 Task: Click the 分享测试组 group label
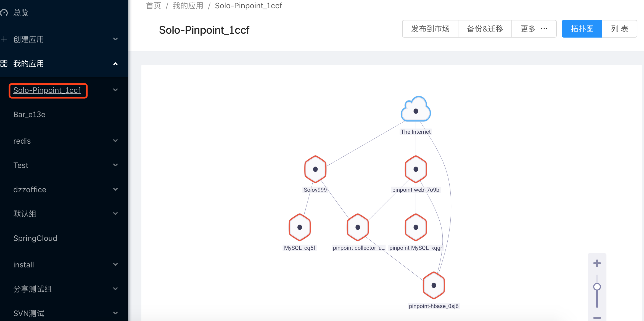pos(33,289)
